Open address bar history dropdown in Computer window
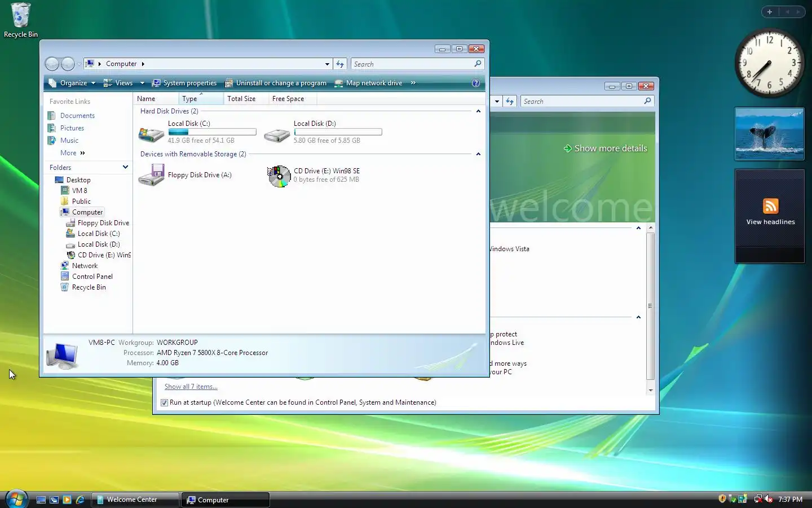The height and width of the screenshot is (508, 812). point(327,64)
